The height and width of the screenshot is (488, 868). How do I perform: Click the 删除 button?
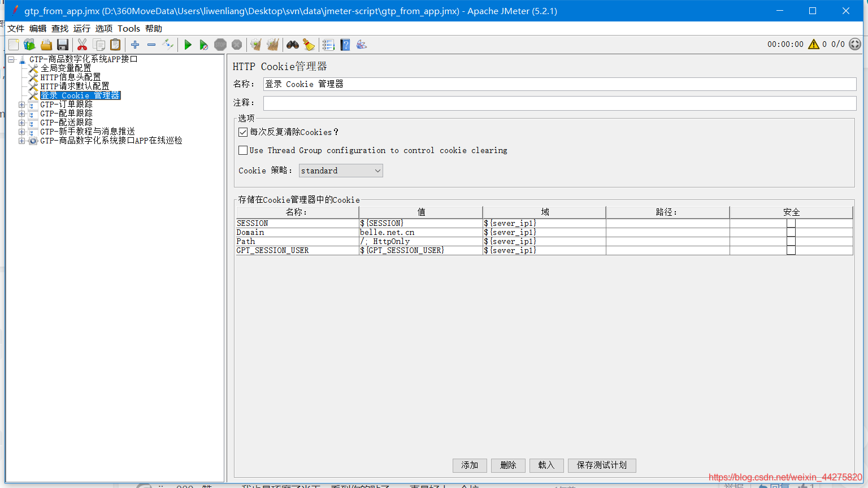[508, 465]
